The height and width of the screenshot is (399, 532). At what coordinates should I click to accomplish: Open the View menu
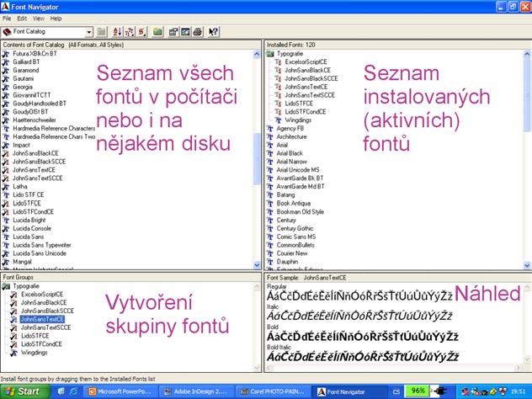[39, 19]
